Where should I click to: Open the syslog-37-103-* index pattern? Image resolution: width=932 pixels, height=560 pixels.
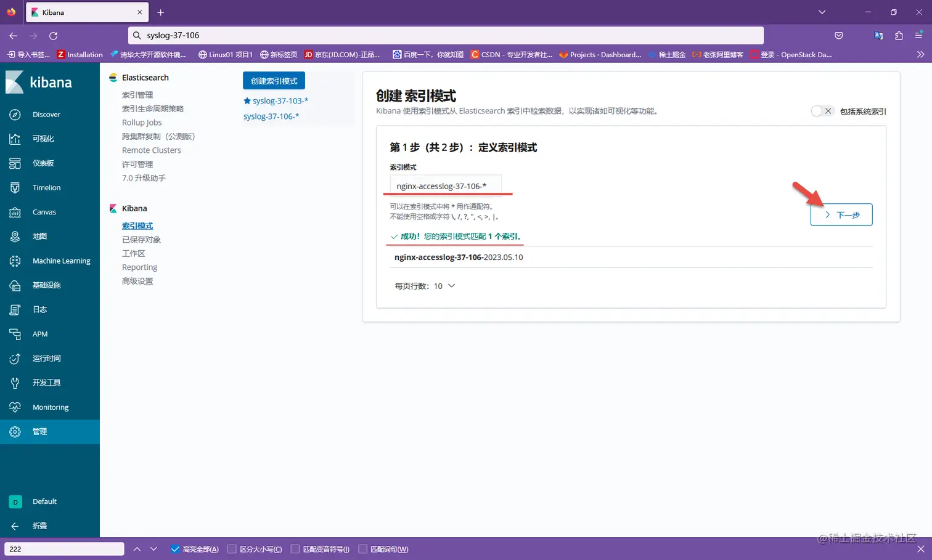click(x=280, y=100)
